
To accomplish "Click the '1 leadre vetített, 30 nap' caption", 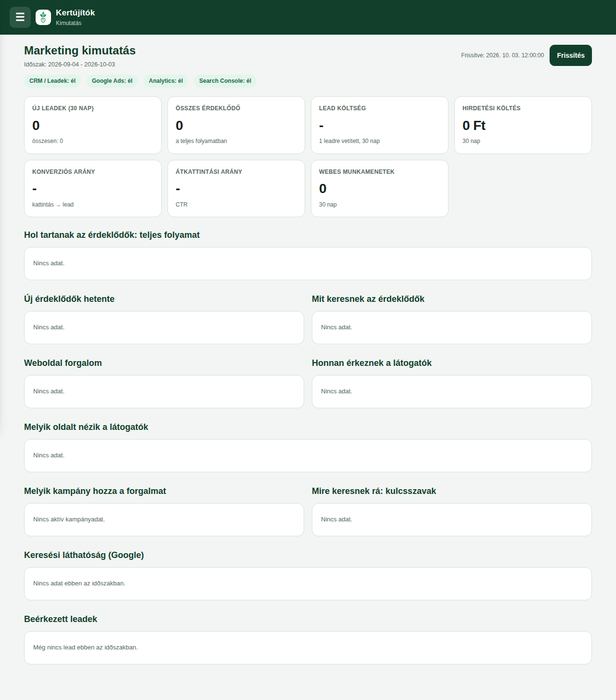I will coord(349,141).
